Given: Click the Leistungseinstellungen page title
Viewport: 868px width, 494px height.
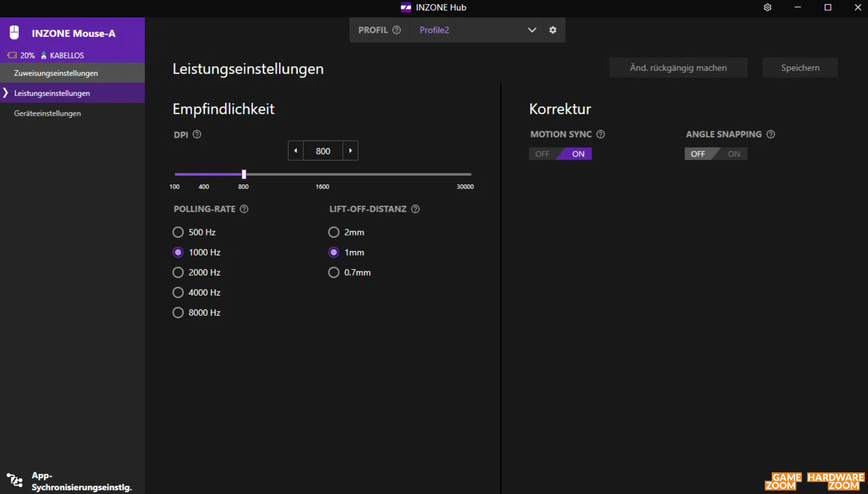Looking at the screenshot, I should click(x=248, y=69).
